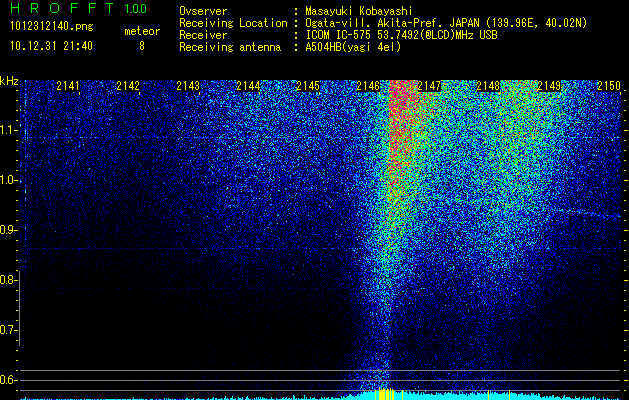Click the 1.0 frequency axis label

pyautogui.click(x=7, y=180)
